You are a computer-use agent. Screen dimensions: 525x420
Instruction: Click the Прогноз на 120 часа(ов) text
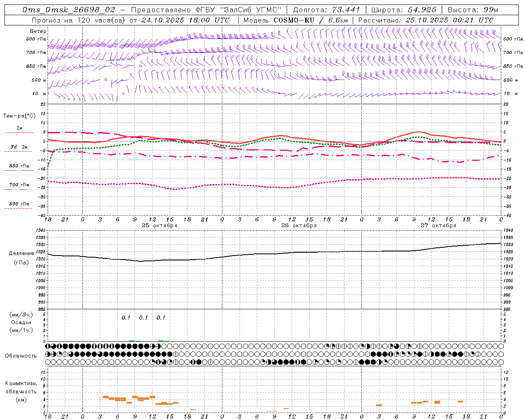[x=79, y=20]
